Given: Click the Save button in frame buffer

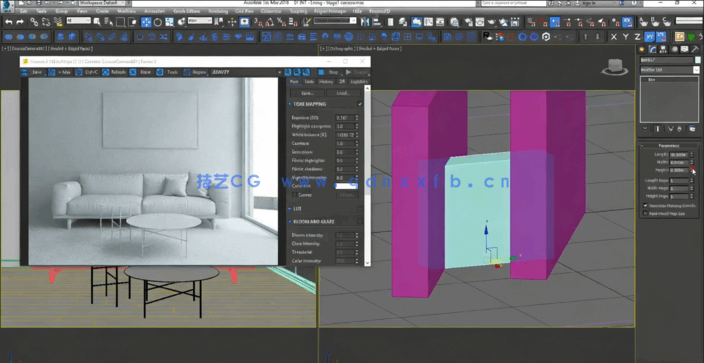Looking at the screenshot, I should point(34,72).
